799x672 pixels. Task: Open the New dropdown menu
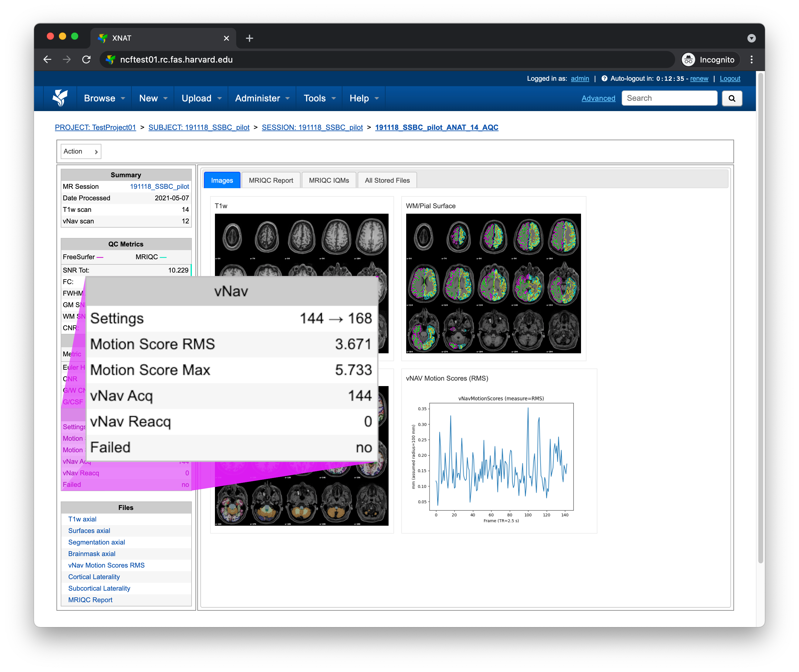[x=153, y=98]
